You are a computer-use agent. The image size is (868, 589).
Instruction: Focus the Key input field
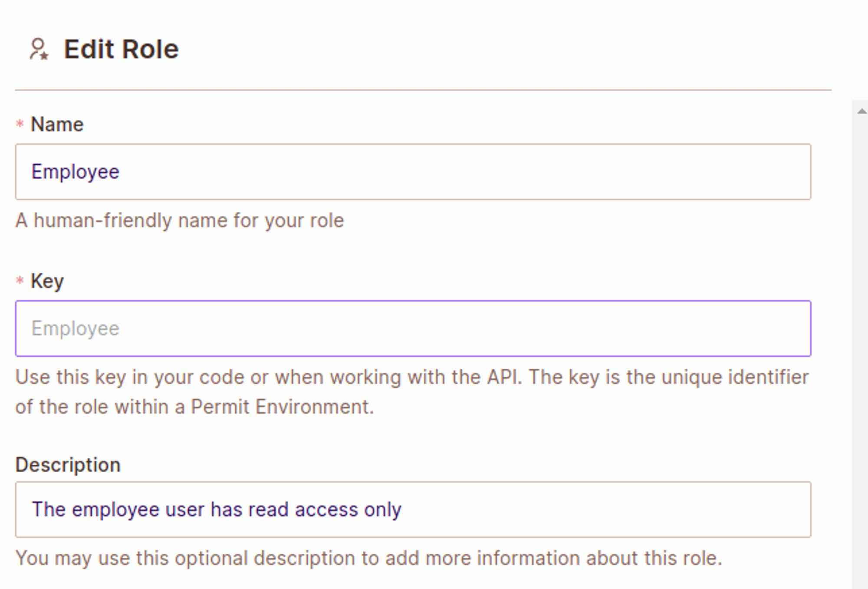412,328
